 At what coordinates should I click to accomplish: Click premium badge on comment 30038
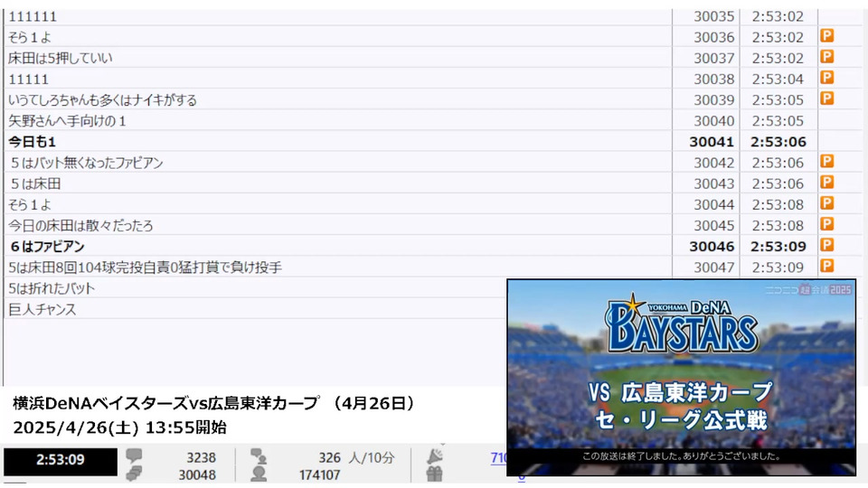826,78
